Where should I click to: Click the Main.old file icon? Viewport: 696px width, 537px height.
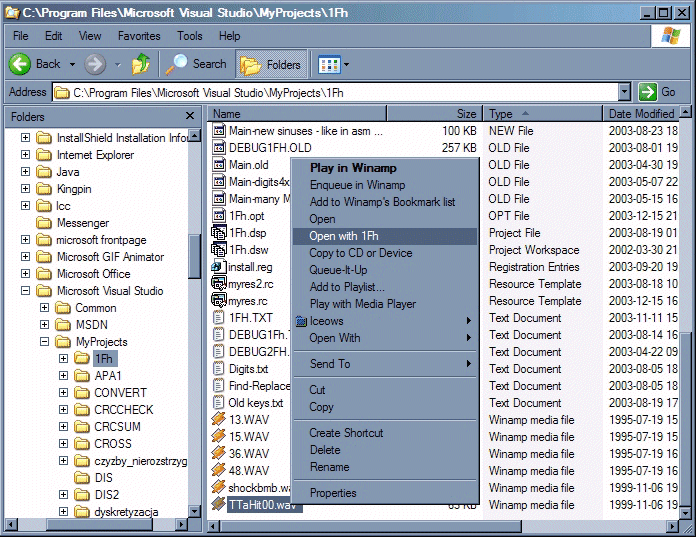click(218, 165)
